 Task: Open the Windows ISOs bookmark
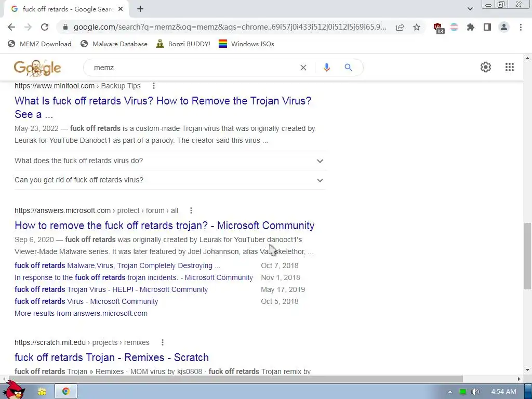246,44
